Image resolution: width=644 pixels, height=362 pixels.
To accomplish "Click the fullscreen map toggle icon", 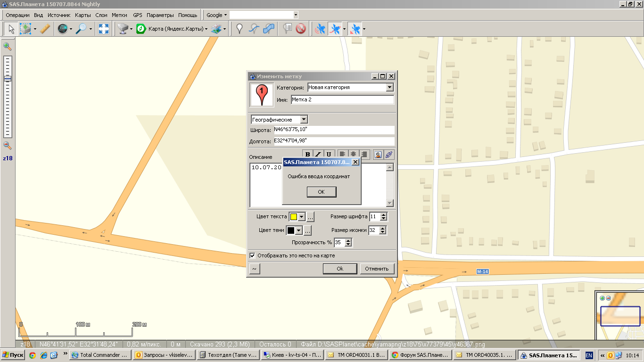I will [x=104, y=29].
